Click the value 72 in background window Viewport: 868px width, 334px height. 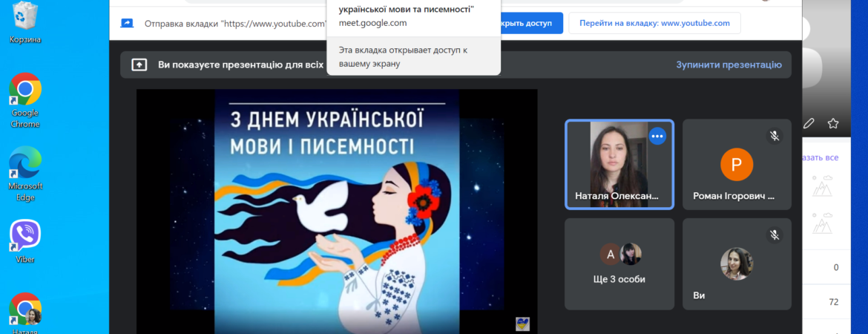[834, 302]
